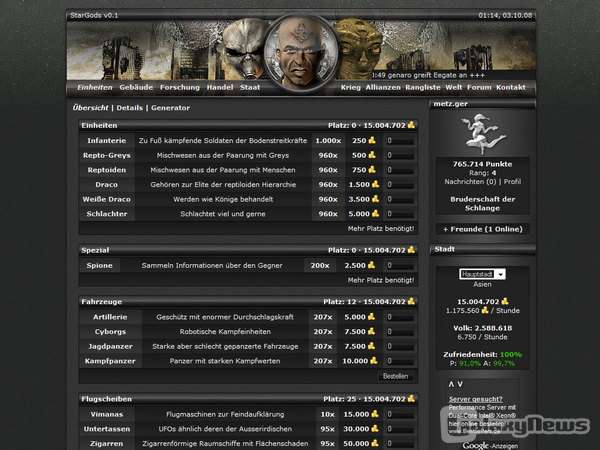Click the Vimanas unit name
Image resolution: width=600 pixels, height=450 pixels.
[107, 414]
